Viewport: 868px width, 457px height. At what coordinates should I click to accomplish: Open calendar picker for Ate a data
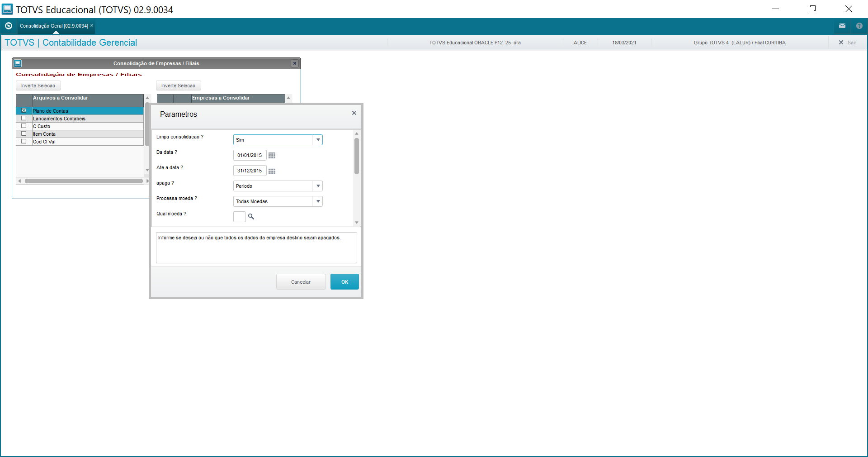pyautogui.click(x=272, y=171)
